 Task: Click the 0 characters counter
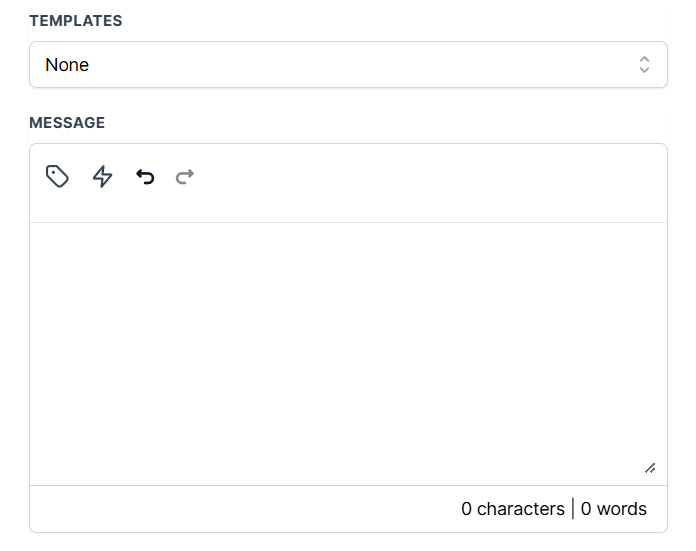click(x=513, y=509)
